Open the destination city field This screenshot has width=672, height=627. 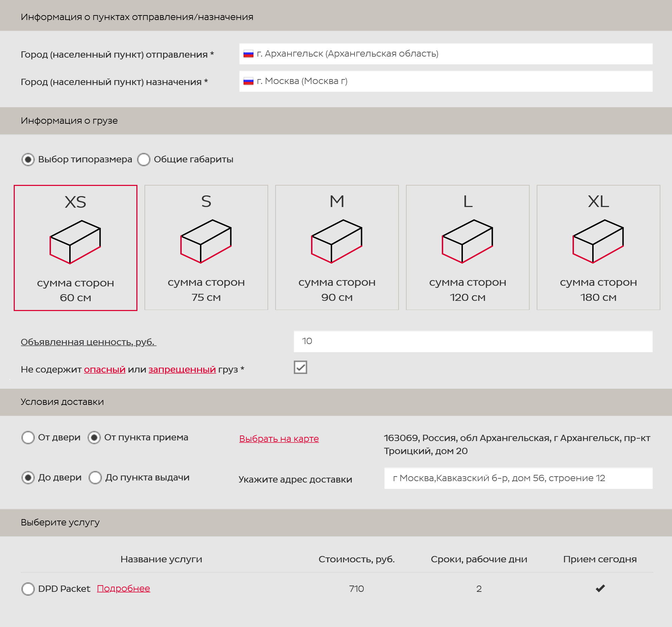point(446,81)
